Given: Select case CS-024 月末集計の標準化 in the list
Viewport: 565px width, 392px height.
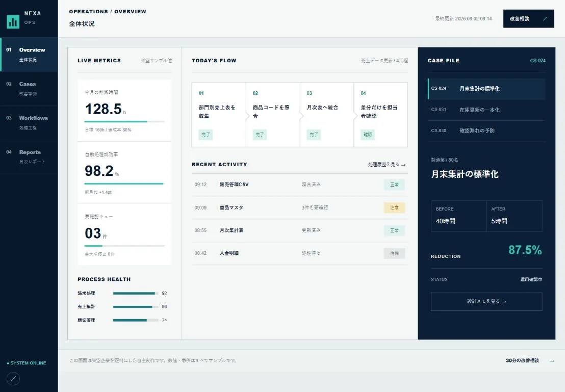Looking at the screenshot, I should (x=486, y=89).
